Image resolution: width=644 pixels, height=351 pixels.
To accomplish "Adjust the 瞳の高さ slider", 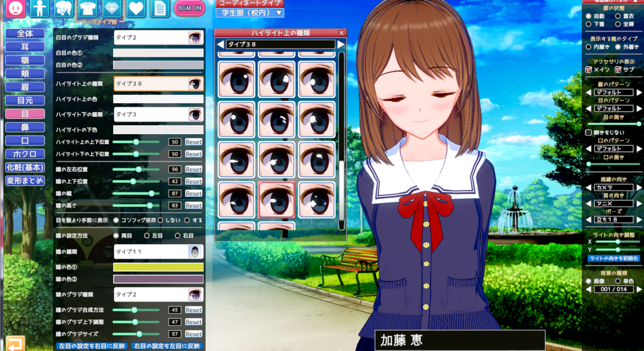I will [x=136, y=206].
